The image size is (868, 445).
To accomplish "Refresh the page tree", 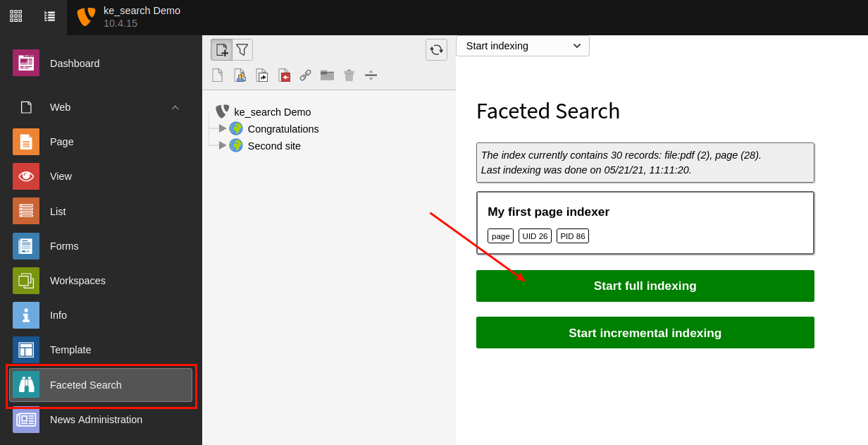I will (436, 49).
